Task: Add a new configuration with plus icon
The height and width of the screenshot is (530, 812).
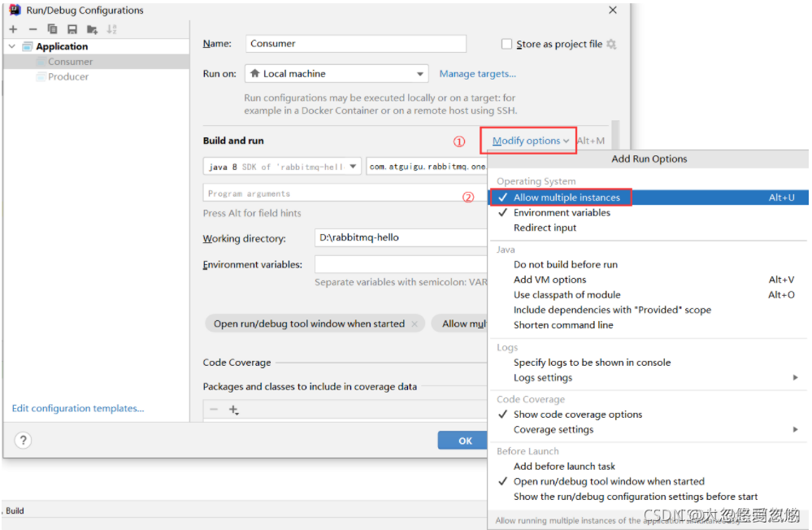Action: click(x=14, y=29)
